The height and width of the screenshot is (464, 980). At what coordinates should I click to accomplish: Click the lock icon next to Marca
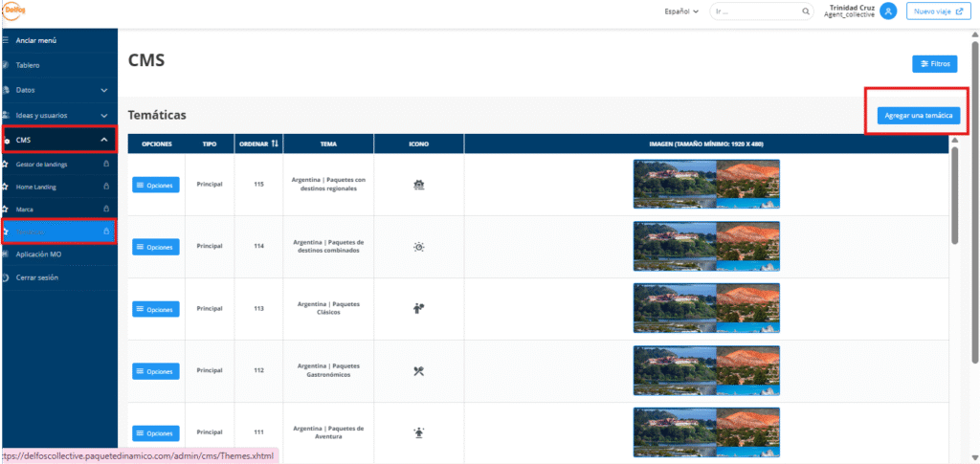pos(103,209)
